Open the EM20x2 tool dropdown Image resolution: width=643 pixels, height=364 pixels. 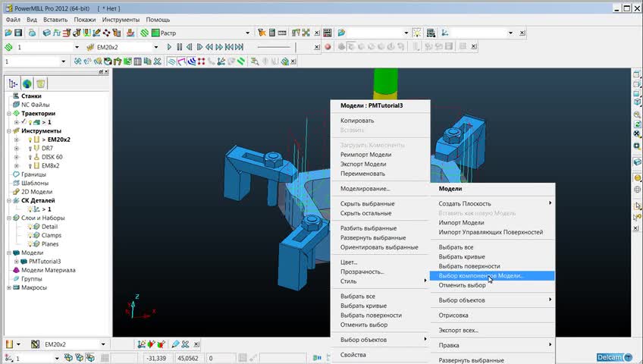[x=156, y=47]
